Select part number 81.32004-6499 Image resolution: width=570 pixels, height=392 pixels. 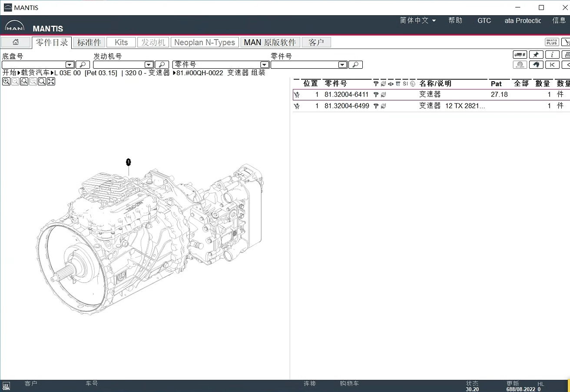point(347,106)
